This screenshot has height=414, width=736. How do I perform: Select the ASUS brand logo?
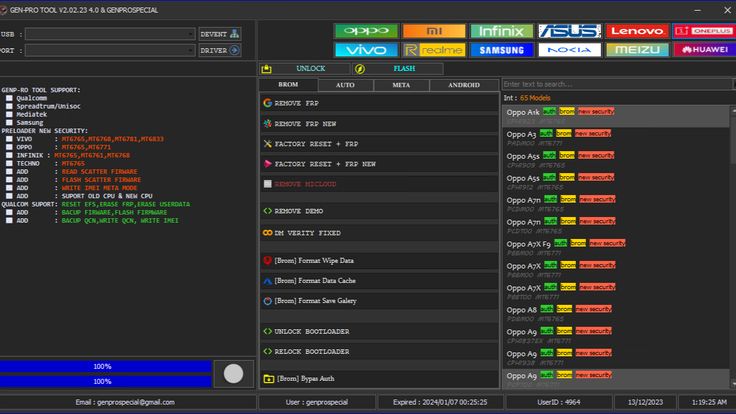(569, 31)
